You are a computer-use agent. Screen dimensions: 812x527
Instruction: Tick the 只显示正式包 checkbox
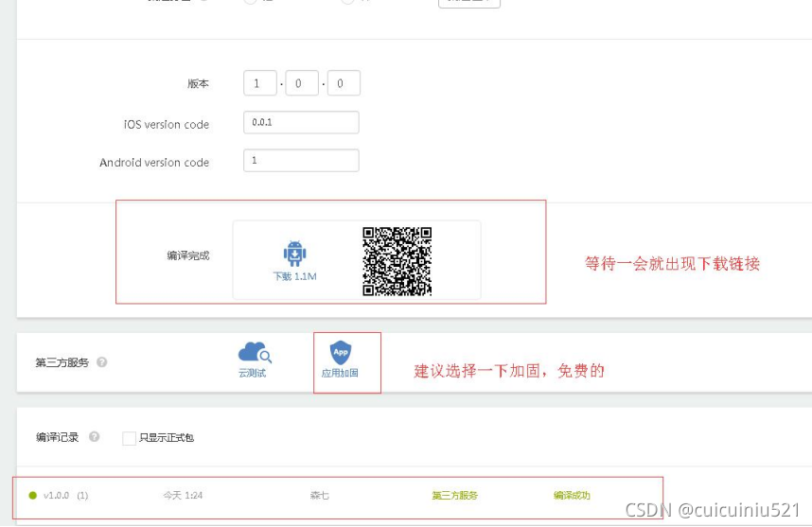coord(129,438)
